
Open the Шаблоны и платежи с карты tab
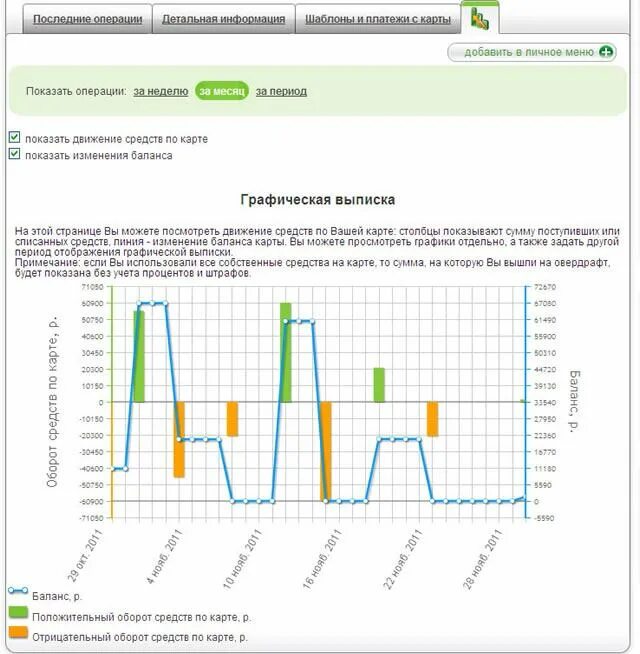(378, 19)
